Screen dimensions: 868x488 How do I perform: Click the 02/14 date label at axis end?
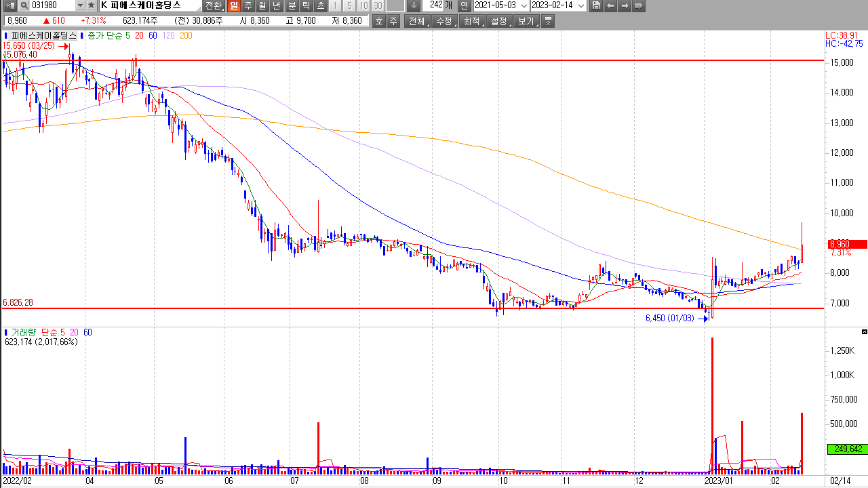[x=840, y=481]
